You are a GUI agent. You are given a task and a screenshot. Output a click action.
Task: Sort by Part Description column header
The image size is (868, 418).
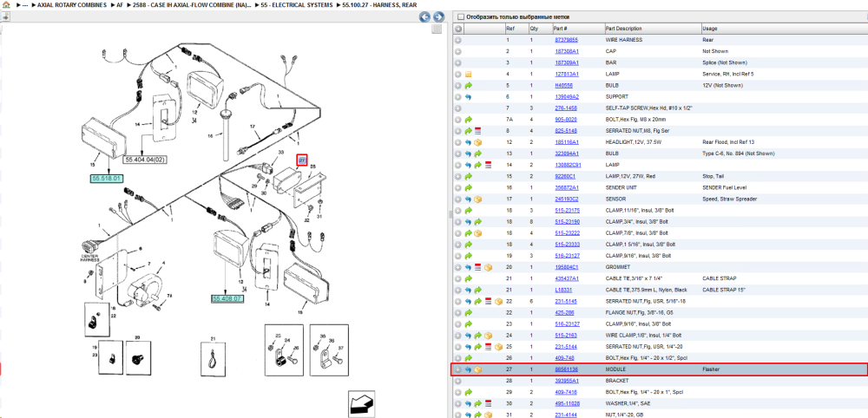(624, 29)
